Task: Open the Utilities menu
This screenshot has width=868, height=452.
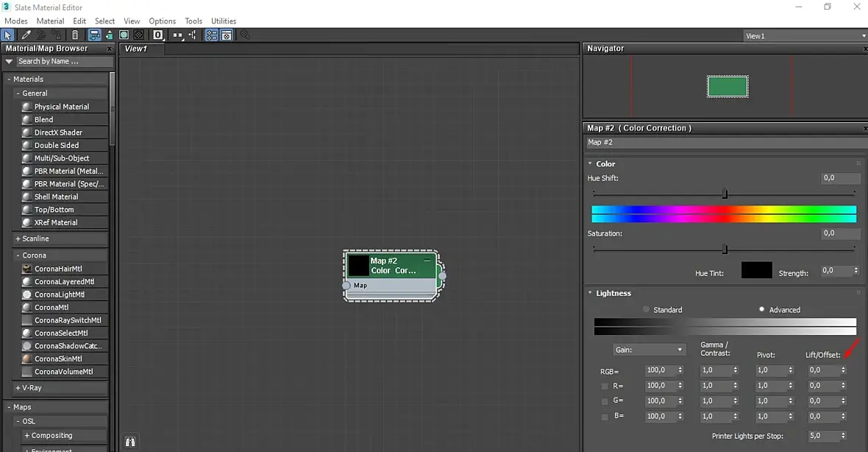Action: [224, 21]
